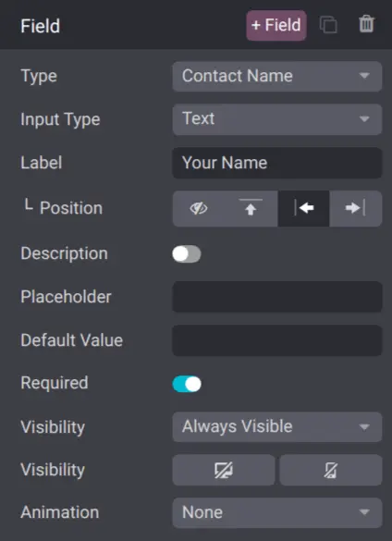Open the Animation dropdown set to None
Image resolution: width=392 pixels, height=541 pixels.
point(277,512)
